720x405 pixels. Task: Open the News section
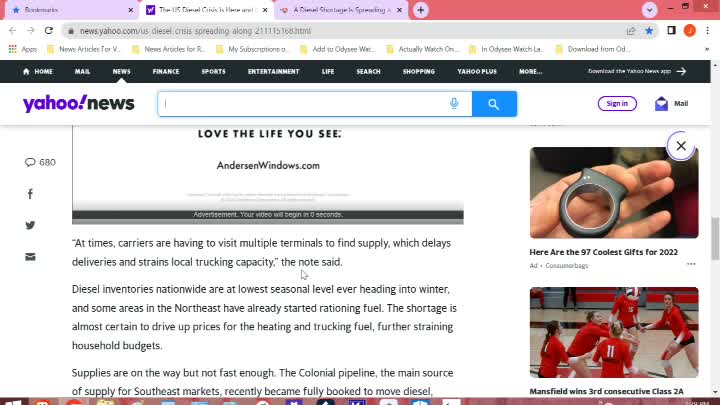[121, 72]
